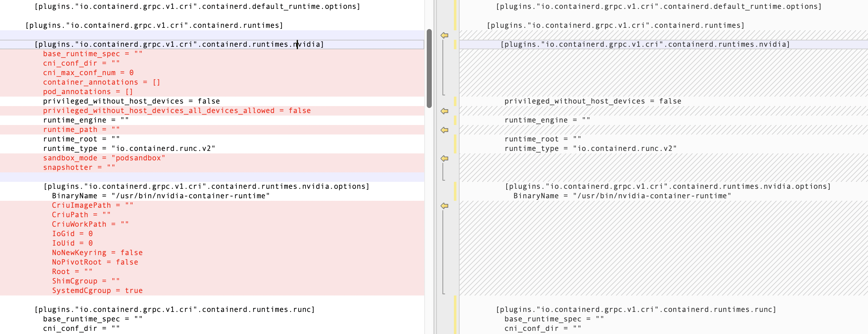
Task: Select the pod_annotations = [] line
Action: [88, 92]
